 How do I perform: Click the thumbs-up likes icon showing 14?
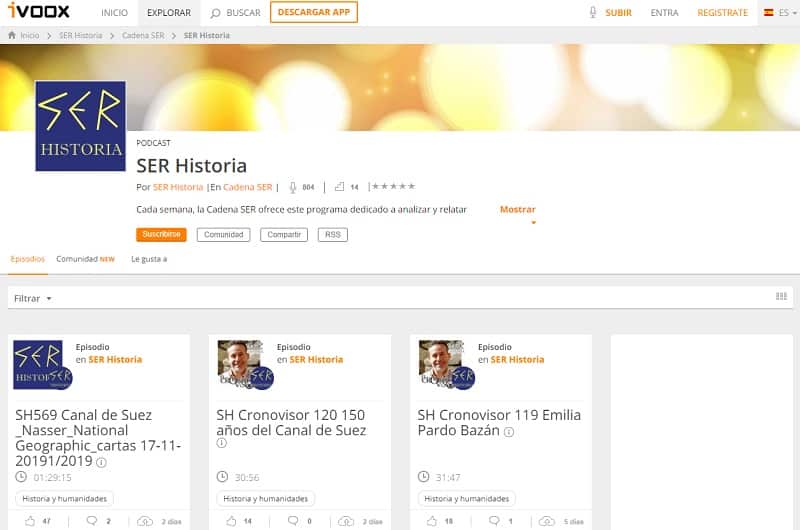[x=339, y=187]
